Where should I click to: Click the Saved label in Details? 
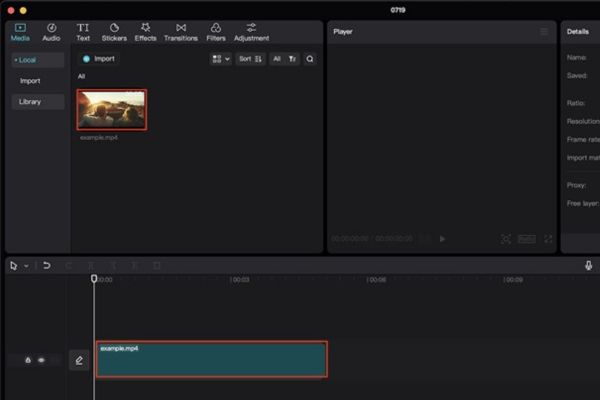tap(577, 75)
